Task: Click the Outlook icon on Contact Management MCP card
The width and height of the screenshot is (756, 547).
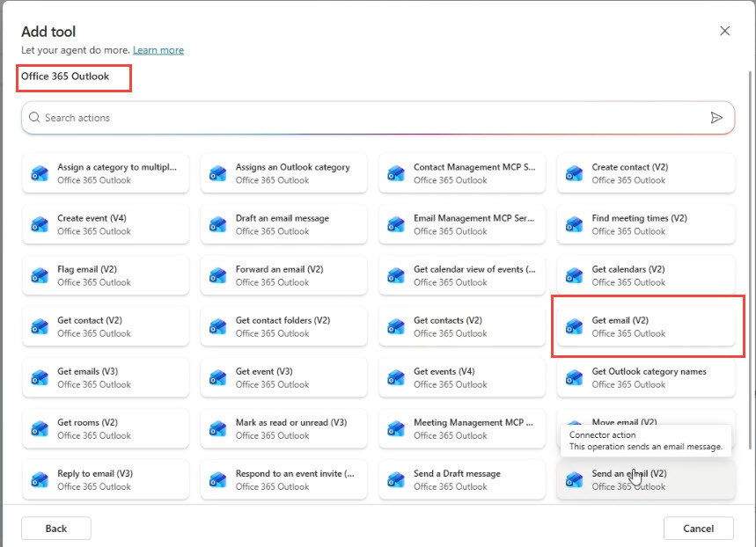Action: 396,173
